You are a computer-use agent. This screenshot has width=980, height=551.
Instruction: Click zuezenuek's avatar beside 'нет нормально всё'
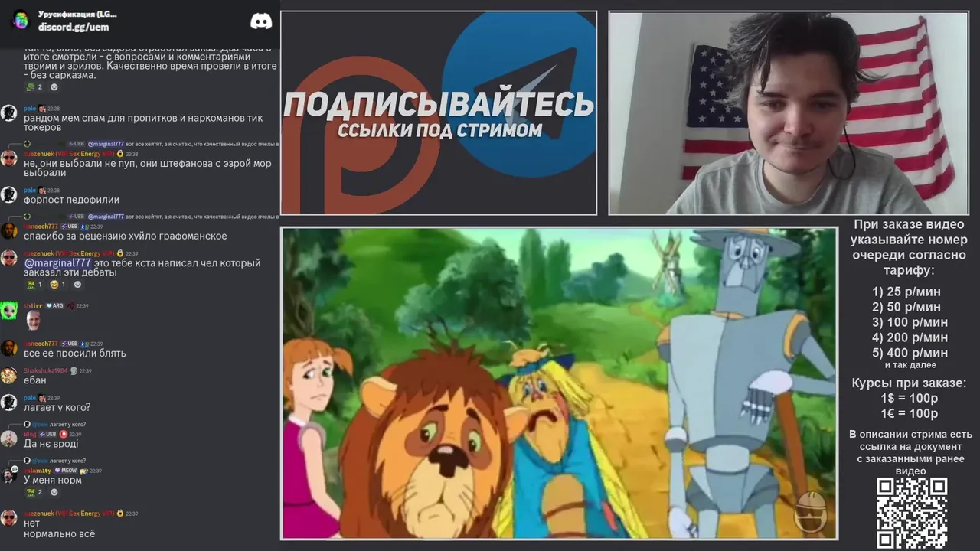click(8, 518)
